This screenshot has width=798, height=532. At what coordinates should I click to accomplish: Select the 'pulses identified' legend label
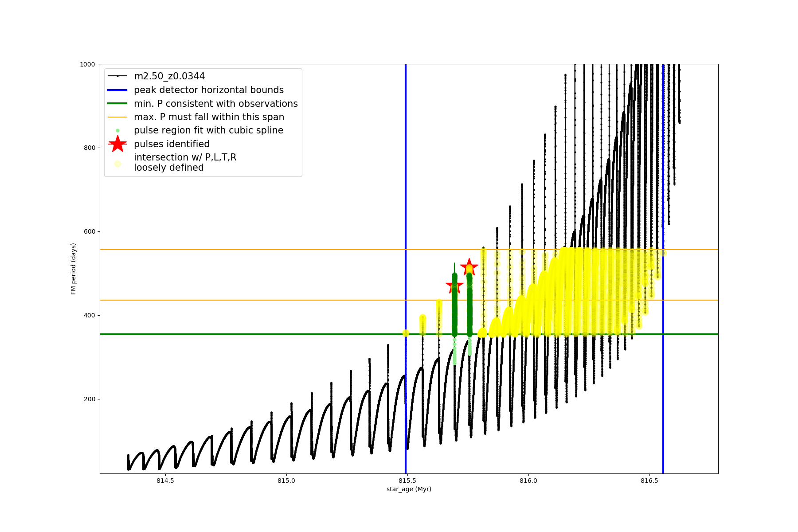tap(172, 144)
